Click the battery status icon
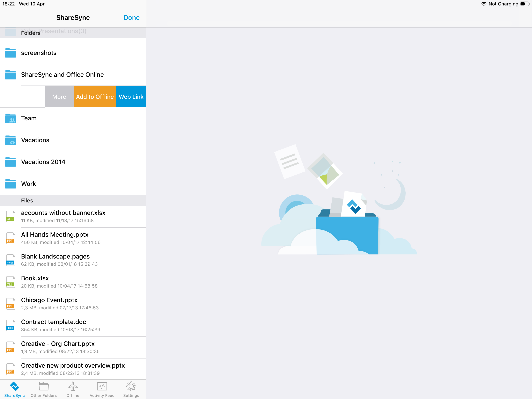Screen dimensions: 532x399 [525, 4]
